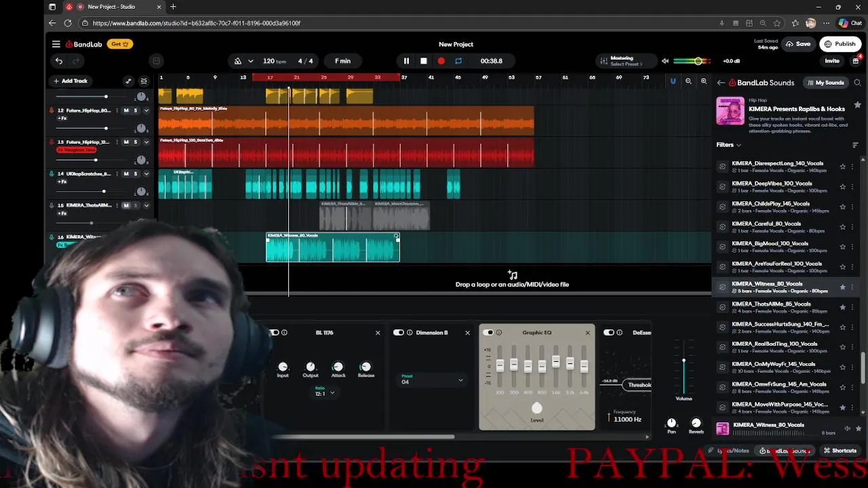The image size is (868, 488).
Task: Publish the project
Action: (840, 44)
